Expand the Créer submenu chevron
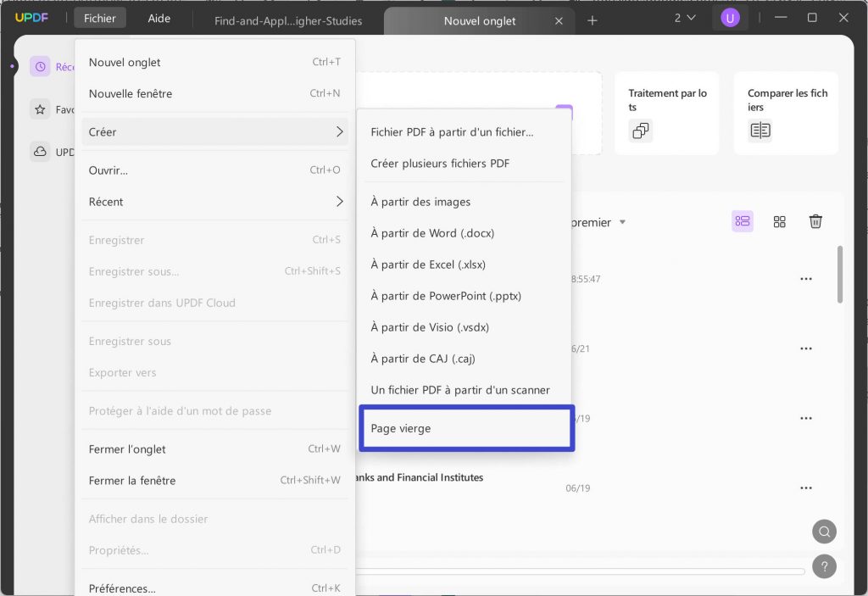Viewport: 868px width, 596px height. [x=340, y=132]
